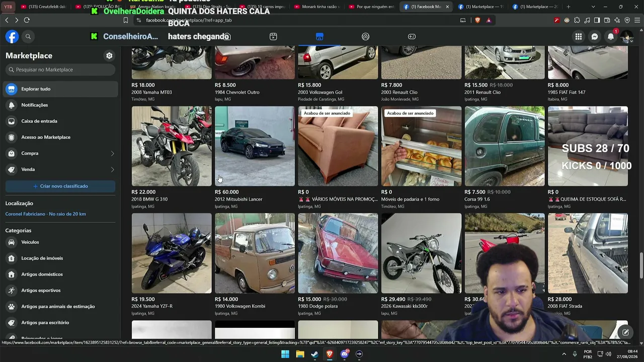Image resolution: width=644 pixels, height=362 pixels.
Task: Open the browser hamburger menu
Action: (x=637, y=20)
